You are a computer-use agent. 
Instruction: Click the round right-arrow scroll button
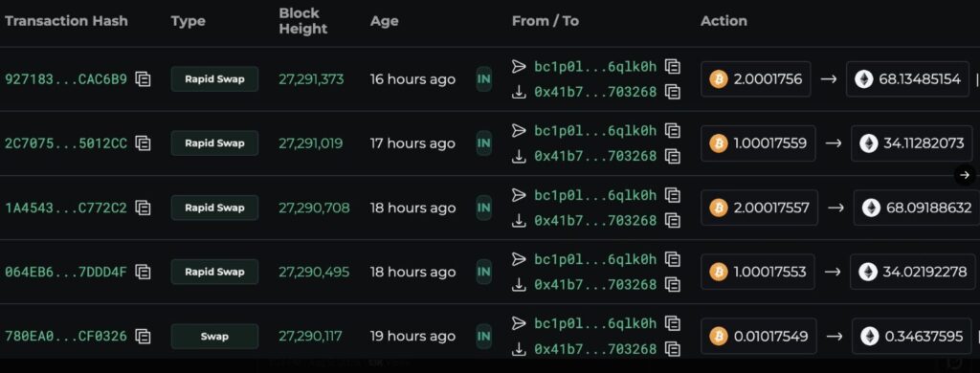[x=965, y=175]
